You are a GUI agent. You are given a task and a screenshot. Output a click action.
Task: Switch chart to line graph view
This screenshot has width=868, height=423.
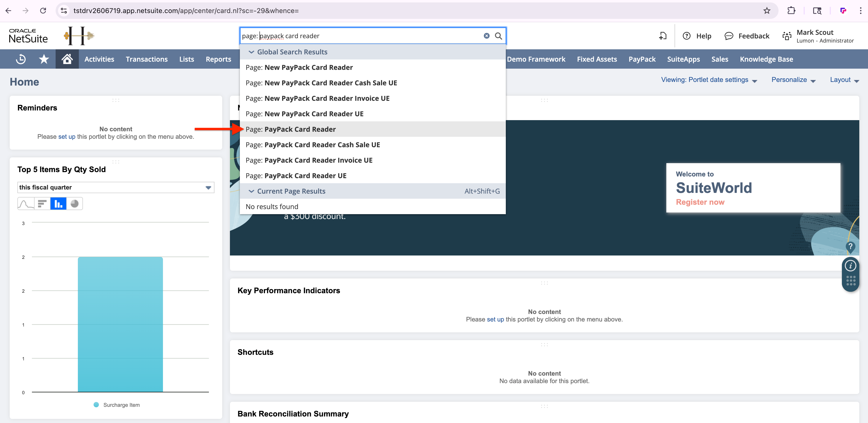point(26,204)
